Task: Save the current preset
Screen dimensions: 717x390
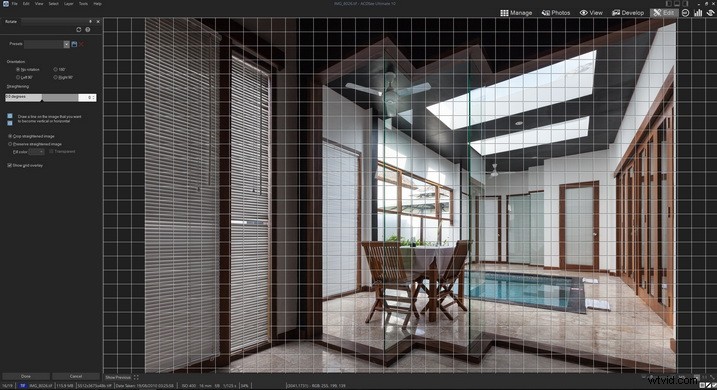Action: pyautogui.click(x=74, y=44)
